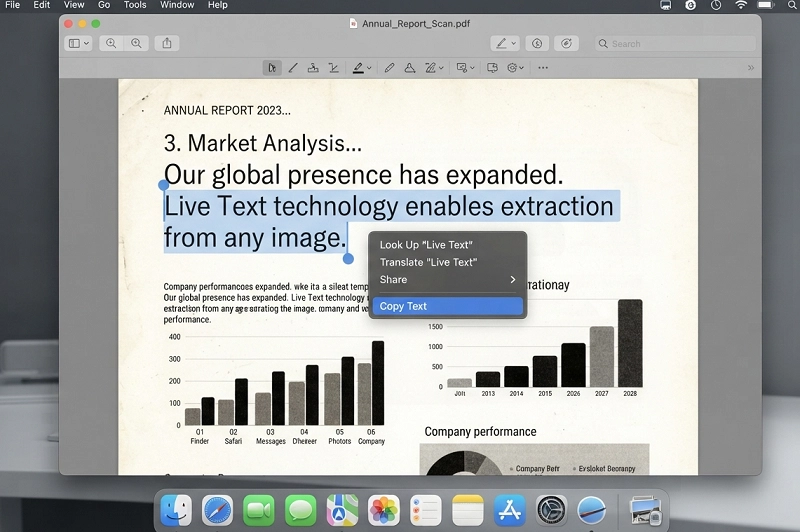Click the circular info icon right of the markup pen

pyautogui.click(x=537, y=43)
